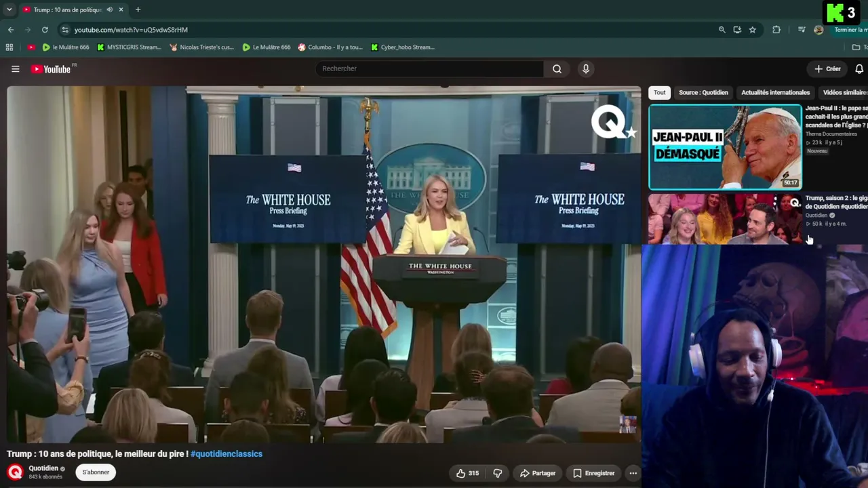Click the White House briefing video player
The image size is (868, 488).
point(323,264)
